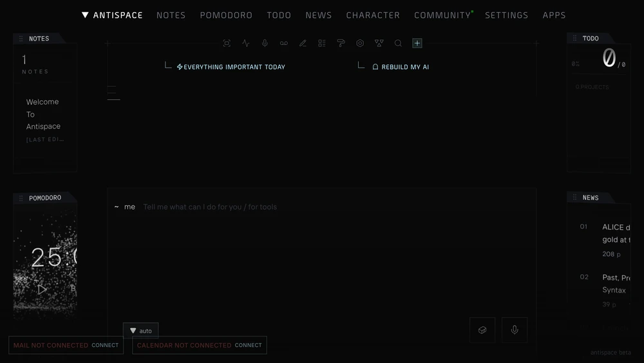
Task: Click the activity pulse icon in toolbar
Action: [x=245, y=43]
